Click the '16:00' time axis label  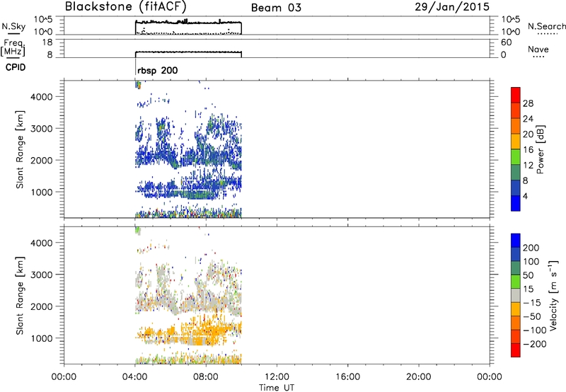347,377
